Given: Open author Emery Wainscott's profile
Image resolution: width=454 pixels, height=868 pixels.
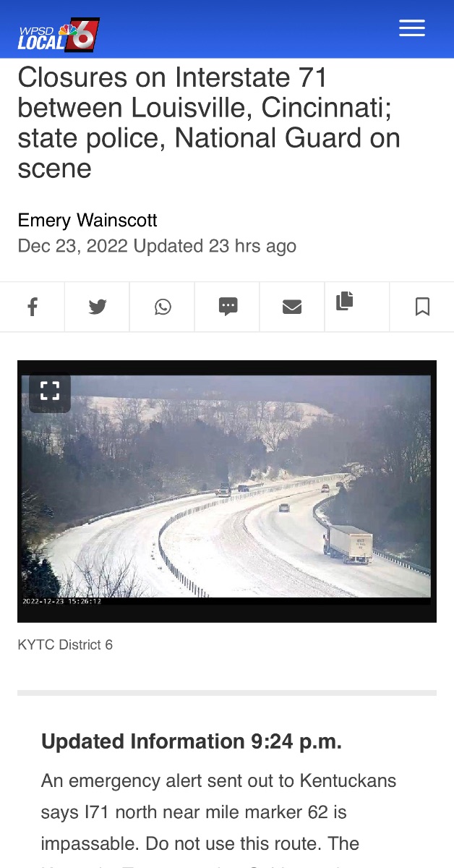Looking at the screenshot, I should 87,220.
